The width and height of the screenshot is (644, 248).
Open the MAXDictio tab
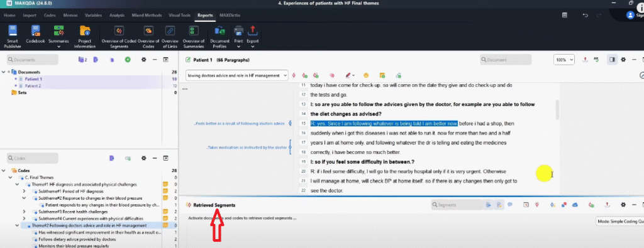pos(230,15)
